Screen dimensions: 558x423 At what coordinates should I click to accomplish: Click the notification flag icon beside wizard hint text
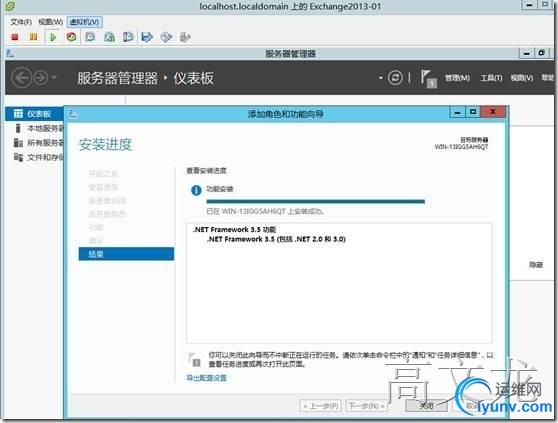(x=194, y=359)
